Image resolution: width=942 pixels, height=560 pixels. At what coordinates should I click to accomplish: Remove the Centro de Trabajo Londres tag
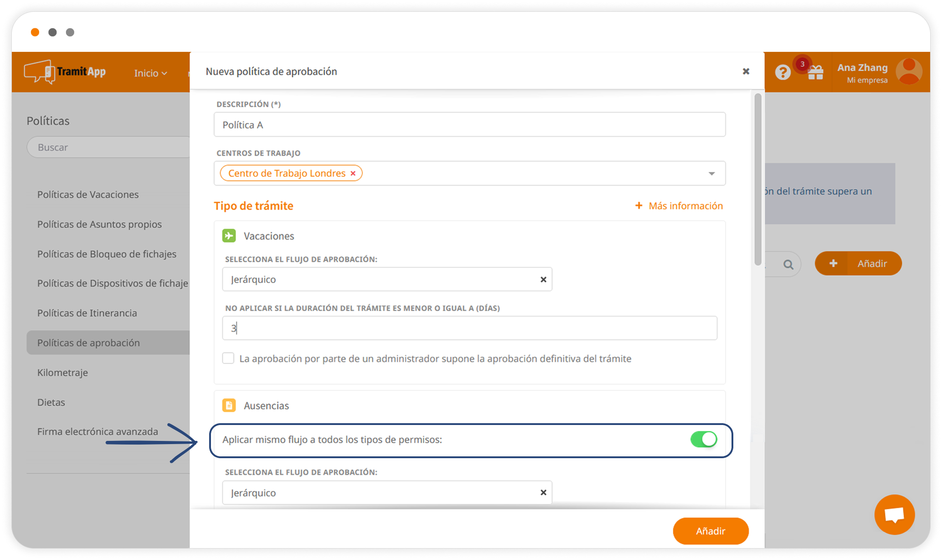click(353, 173)
